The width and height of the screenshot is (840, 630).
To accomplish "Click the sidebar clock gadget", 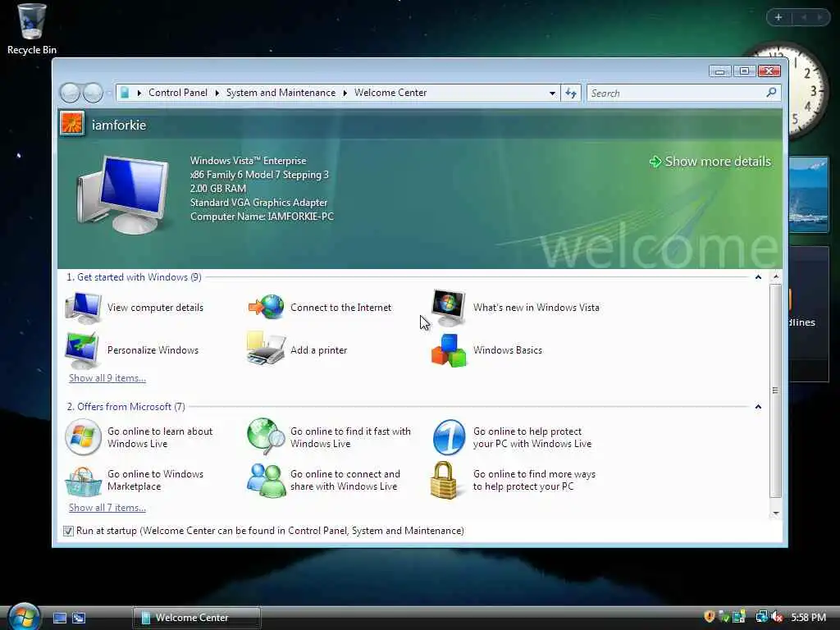I will tap(806, 91).
